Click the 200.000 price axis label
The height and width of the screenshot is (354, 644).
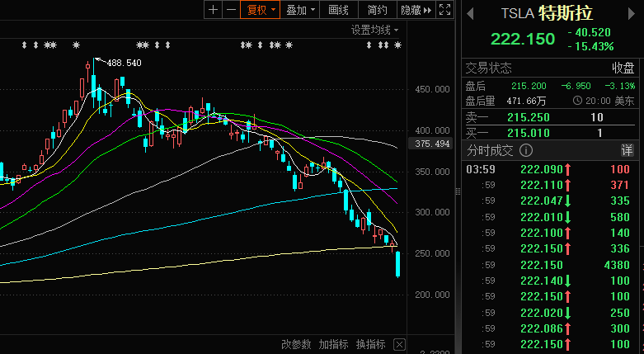coord(432,295)
